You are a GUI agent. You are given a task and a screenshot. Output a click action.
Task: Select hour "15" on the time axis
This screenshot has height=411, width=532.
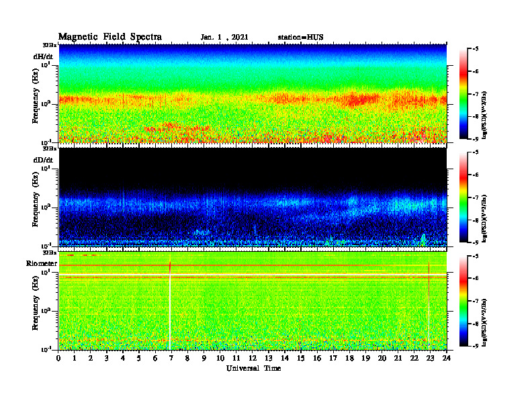coord(301,358)
